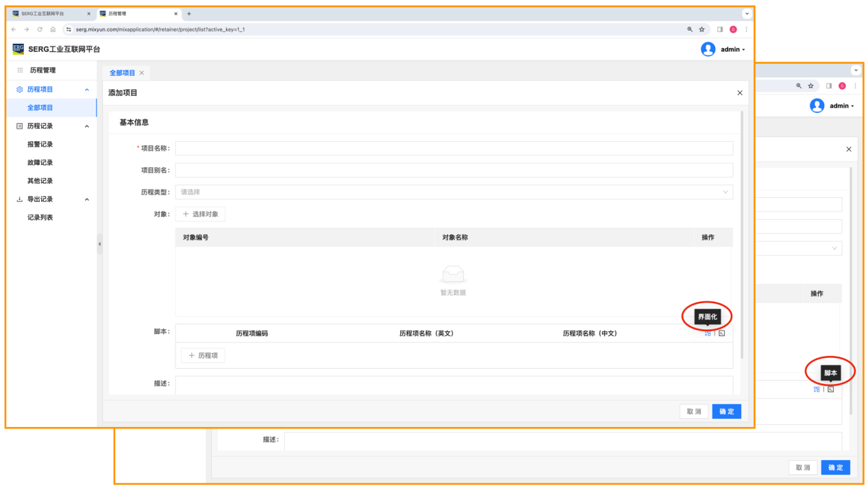Click the 项目名称 input field
The width and height of the screenshot is (868, 488).
(454, 149)
